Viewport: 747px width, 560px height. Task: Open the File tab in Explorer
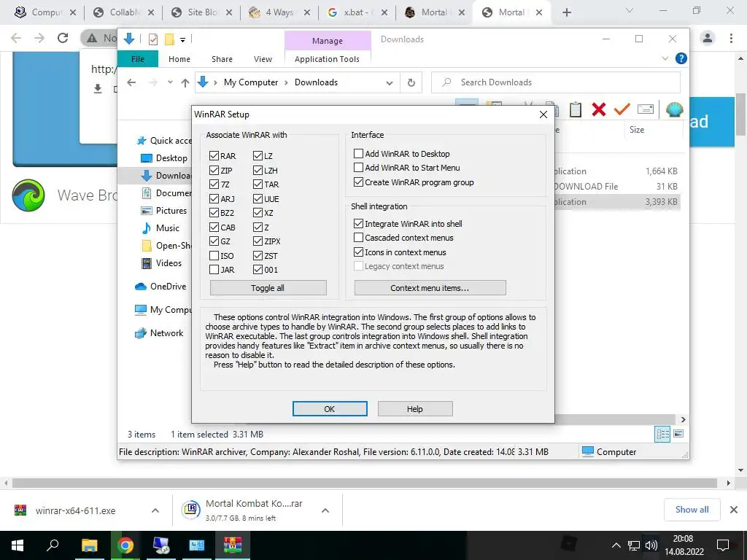138,59
